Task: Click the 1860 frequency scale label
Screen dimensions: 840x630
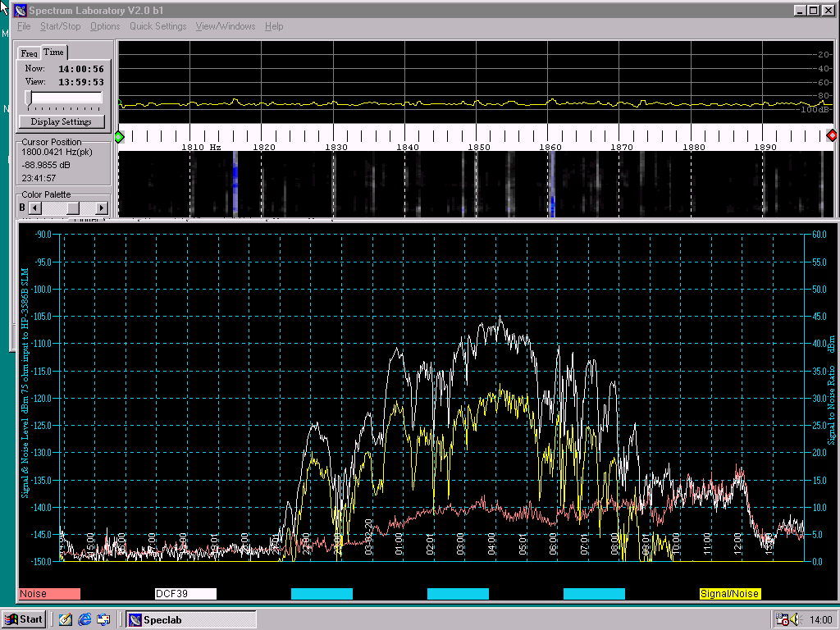Action: [550, 148]
